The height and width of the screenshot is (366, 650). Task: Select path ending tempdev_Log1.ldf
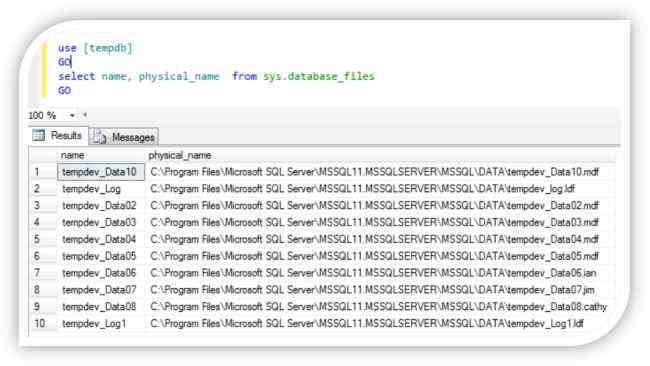point(380,324)
